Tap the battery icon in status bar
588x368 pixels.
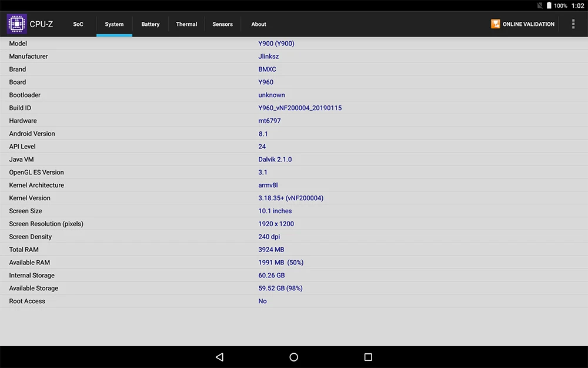click(549, 5)
